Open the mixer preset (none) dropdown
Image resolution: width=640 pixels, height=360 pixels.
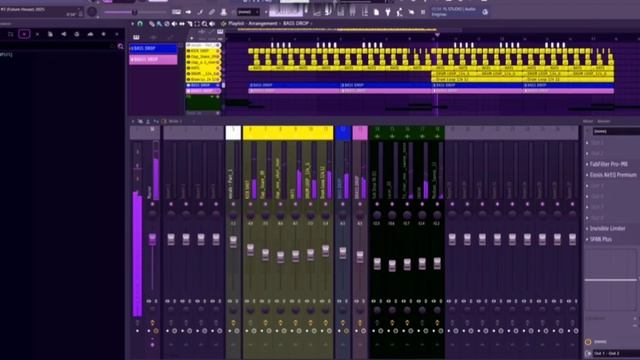(616, 131)
